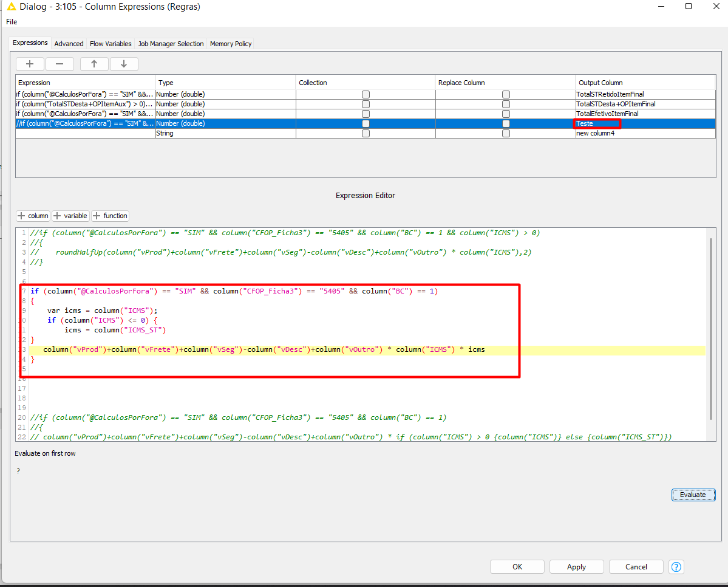Place cursor on 'var icms' line

point(102,311)
